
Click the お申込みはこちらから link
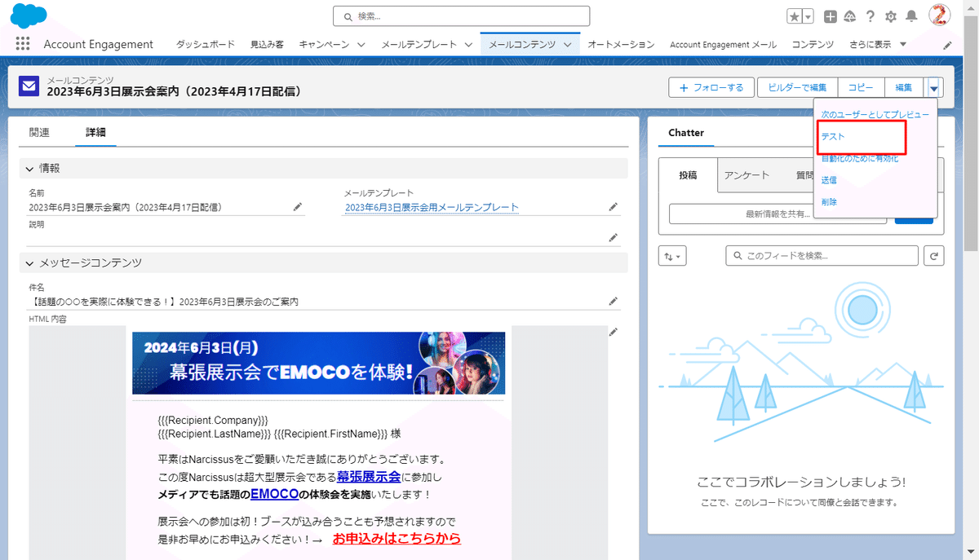tap(396, 539)
